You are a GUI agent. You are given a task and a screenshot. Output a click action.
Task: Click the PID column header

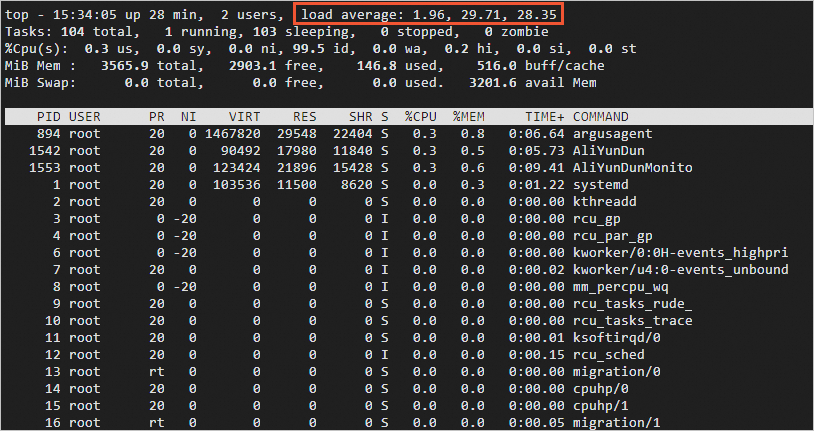48,117
